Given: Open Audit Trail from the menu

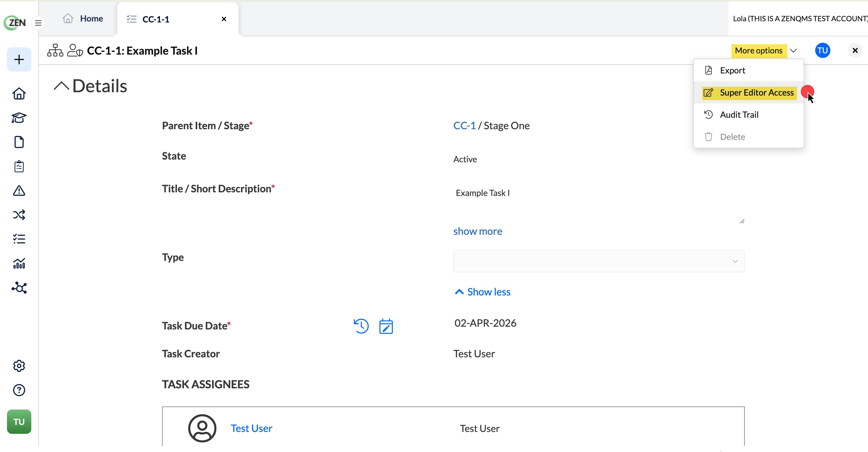Looking at the screenshot, I should tap(748, 114).
